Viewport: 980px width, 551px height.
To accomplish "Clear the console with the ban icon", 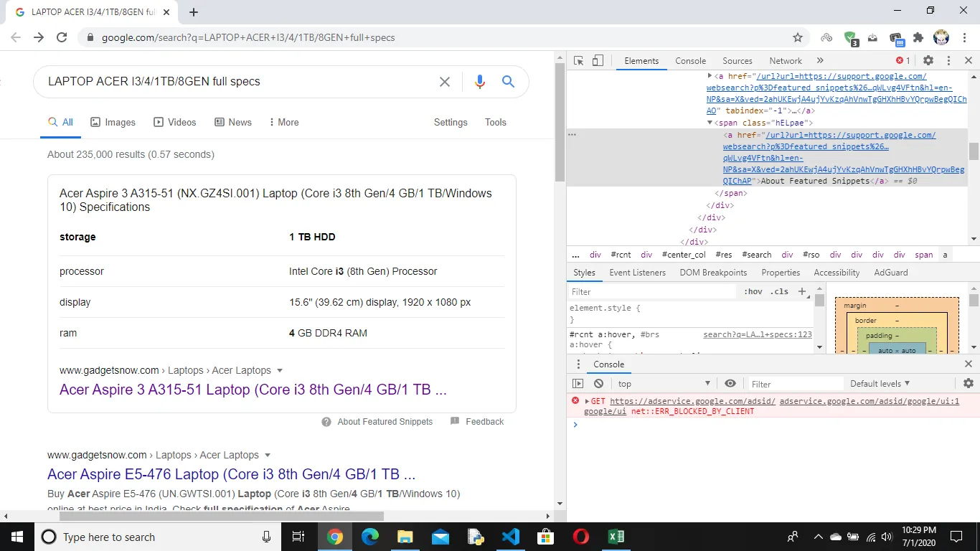I will [x=598, y=384].
